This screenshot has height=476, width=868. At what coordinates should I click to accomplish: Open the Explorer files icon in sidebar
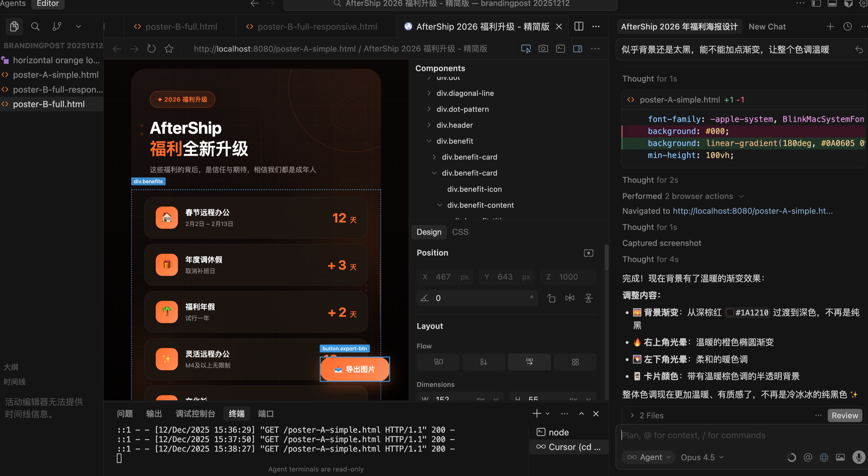point(14,26)
